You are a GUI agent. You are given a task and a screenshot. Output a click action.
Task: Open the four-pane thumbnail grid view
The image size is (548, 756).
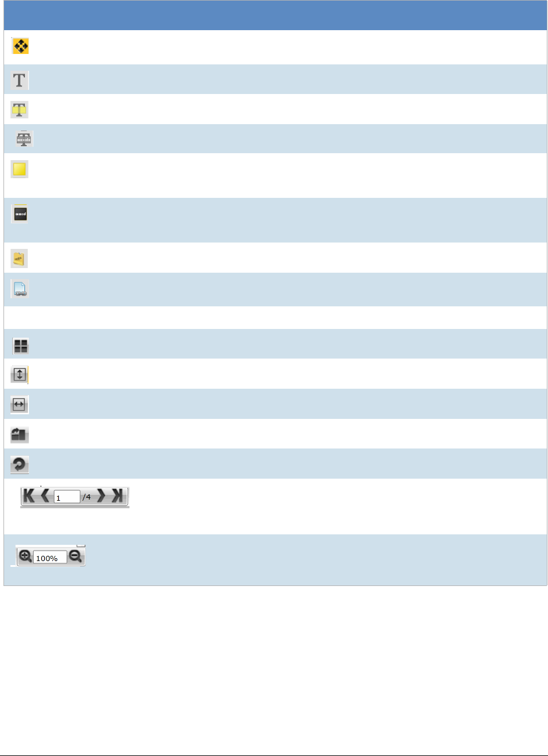click(x=20, y=346)
